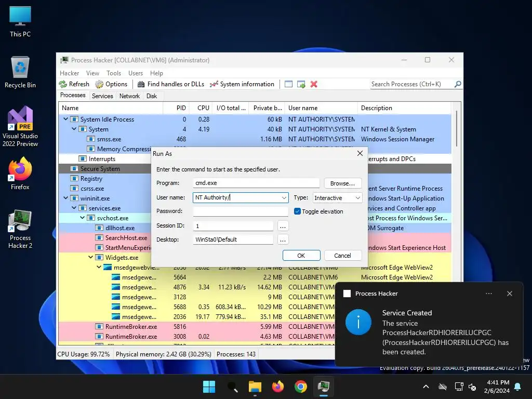Open File Explorer from the taskbar
The height and width of the screenshot is (399, 532).
[x=255, y=387]
